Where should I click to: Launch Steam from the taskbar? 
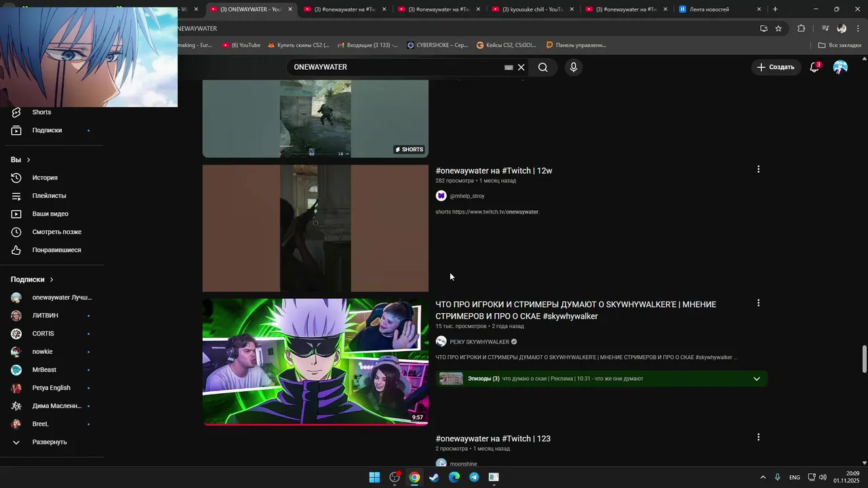[434, 477]
